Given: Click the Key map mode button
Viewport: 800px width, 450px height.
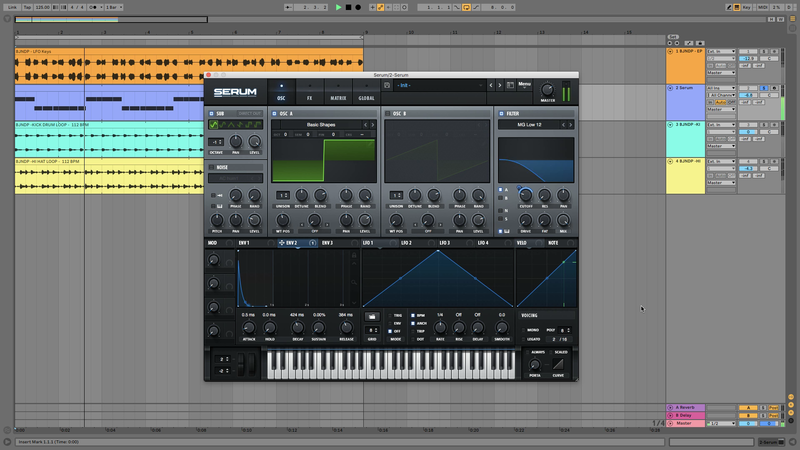Looking at the screenshot, I should click(746, 7).
